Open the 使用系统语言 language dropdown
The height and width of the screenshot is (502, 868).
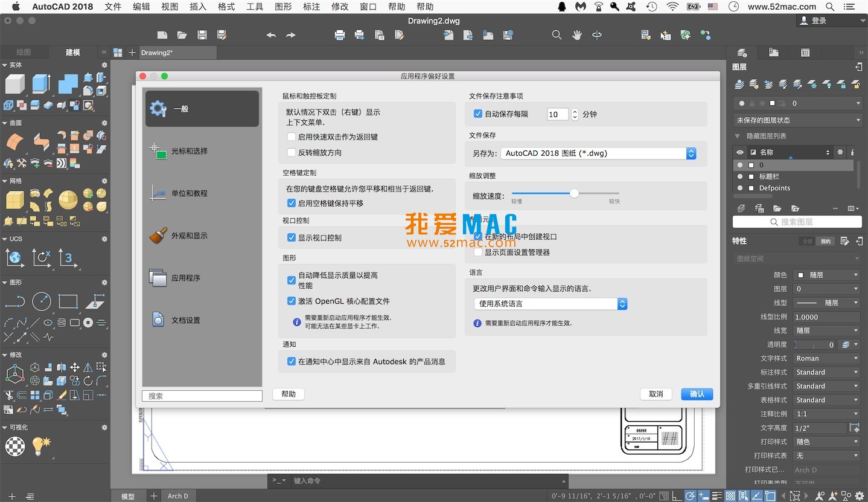click(x=550, y=304)
